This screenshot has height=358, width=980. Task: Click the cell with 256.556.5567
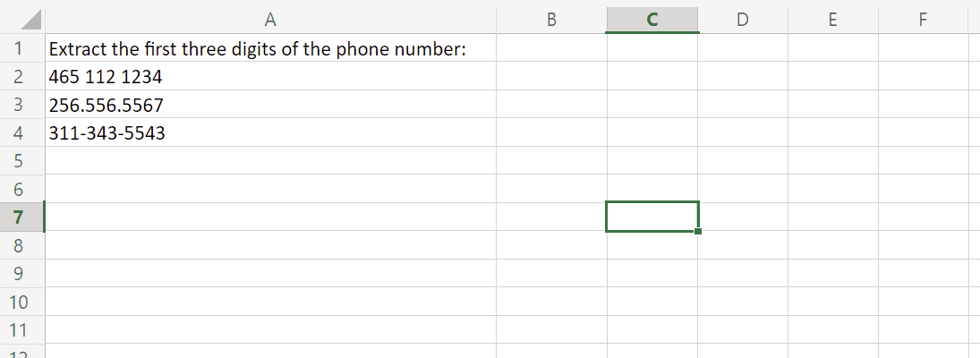pyautogui.click(x=106, y=106)
